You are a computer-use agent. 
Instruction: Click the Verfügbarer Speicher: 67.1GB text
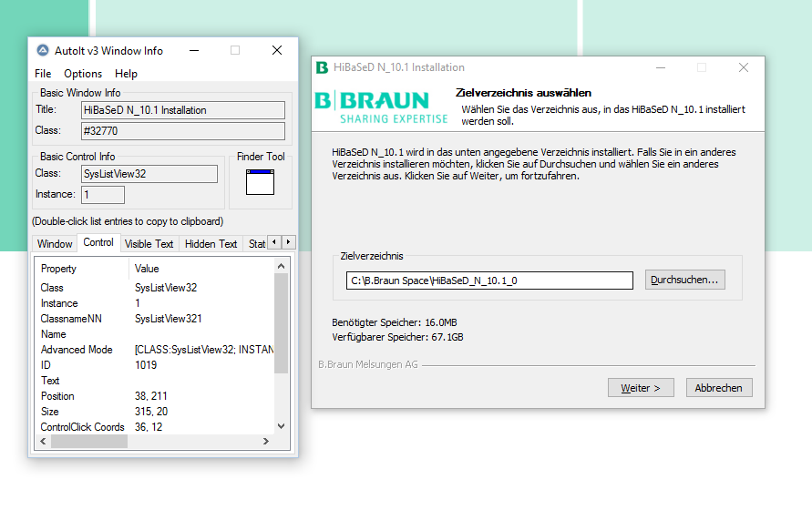(x=397, y=337)
